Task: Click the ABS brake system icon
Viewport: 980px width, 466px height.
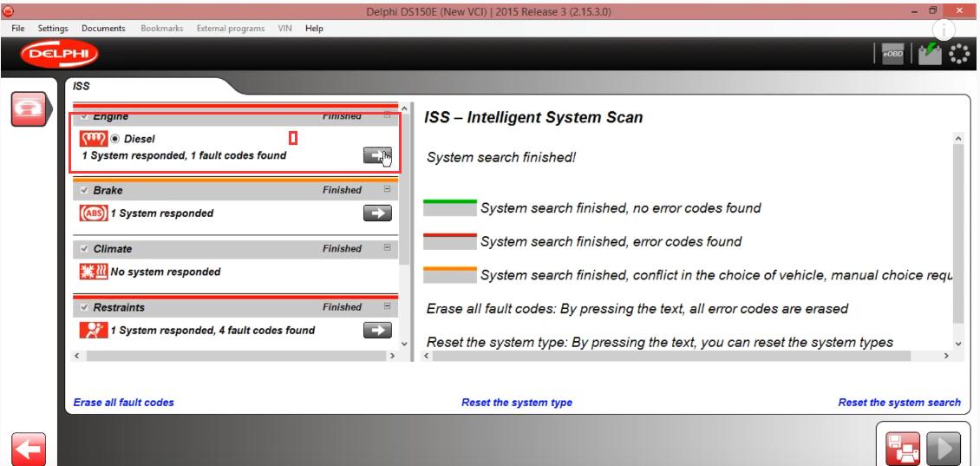Action: [x=94, y=213]
